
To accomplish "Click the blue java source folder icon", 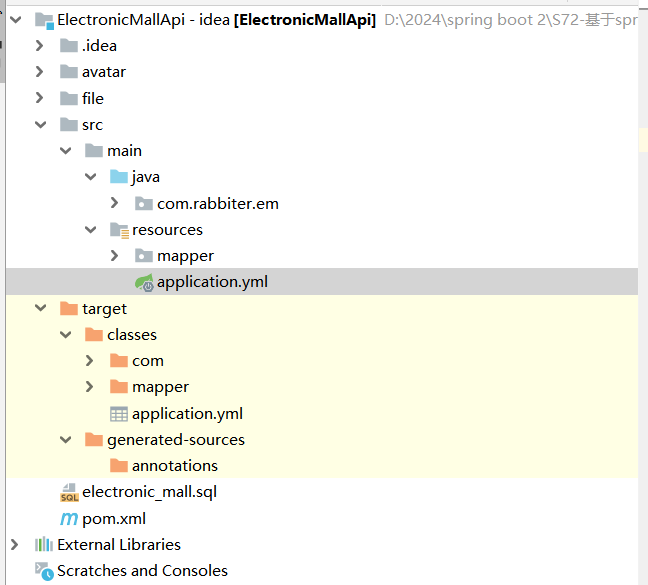I will click(119, 177).
